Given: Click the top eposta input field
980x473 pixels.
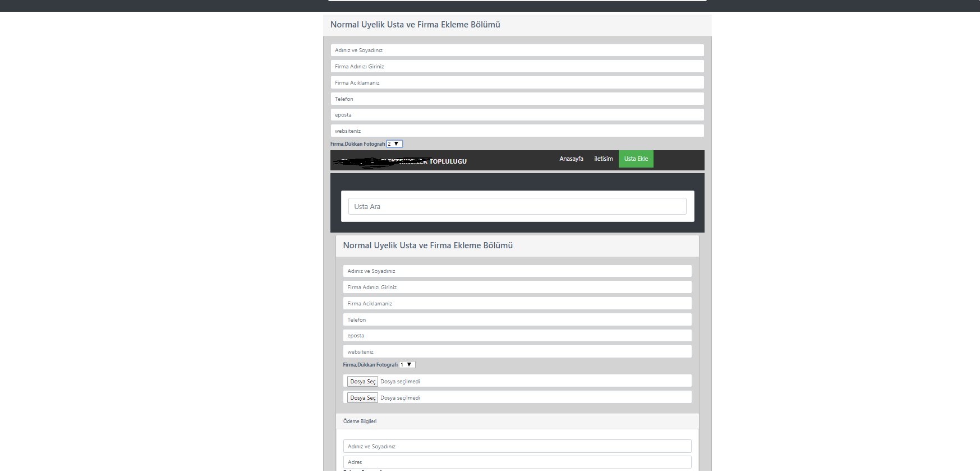Looking at the screenshot, I should pos(517,115).
